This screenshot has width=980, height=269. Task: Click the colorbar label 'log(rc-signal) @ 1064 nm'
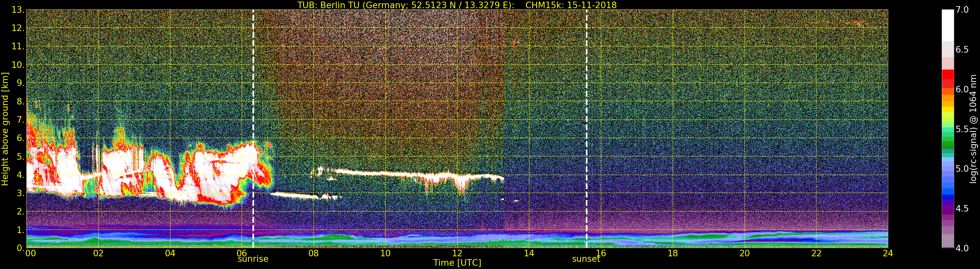[973, 129]
